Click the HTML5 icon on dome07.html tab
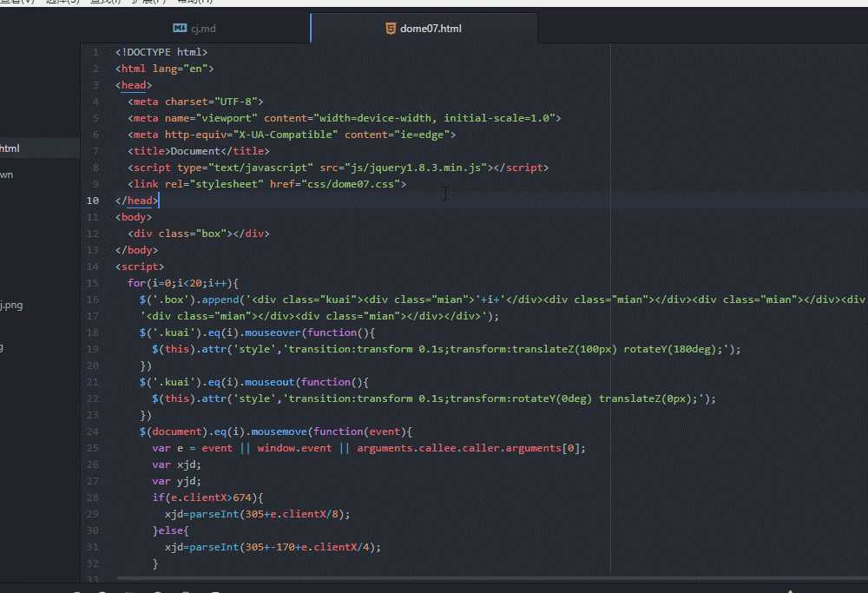The width and height of the screenshot is (868, 593). tap(391, 29)
